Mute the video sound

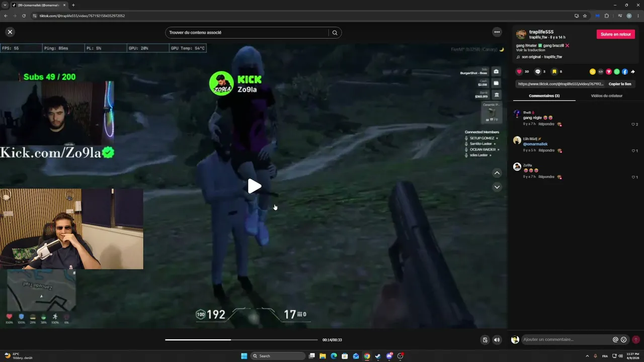tap(497, 340)
